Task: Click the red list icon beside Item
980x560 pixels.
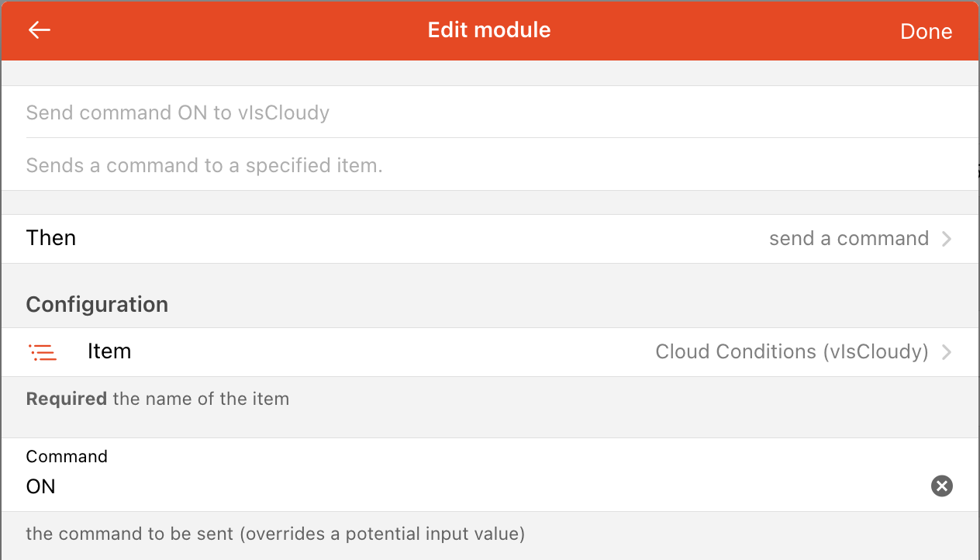Action: point(43,352)
